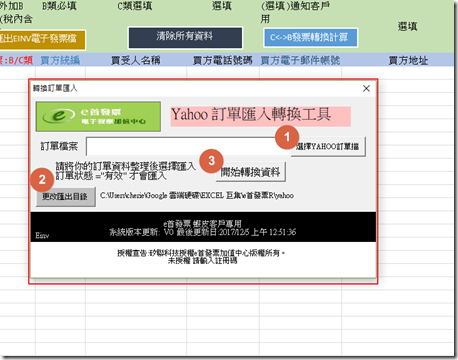Click the Einv label in the black banner
Screen dimensions: 458x360
tap(42, 236)
